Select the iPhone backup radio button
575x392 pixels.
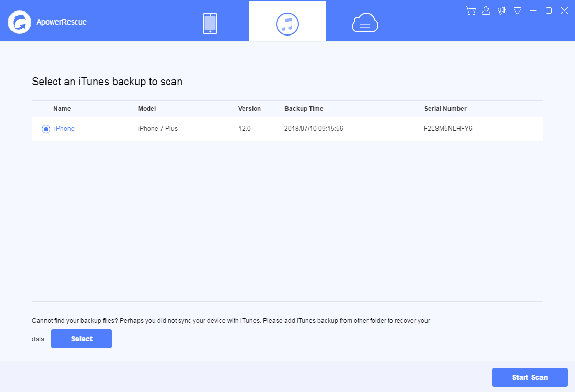tap(46, 129)
